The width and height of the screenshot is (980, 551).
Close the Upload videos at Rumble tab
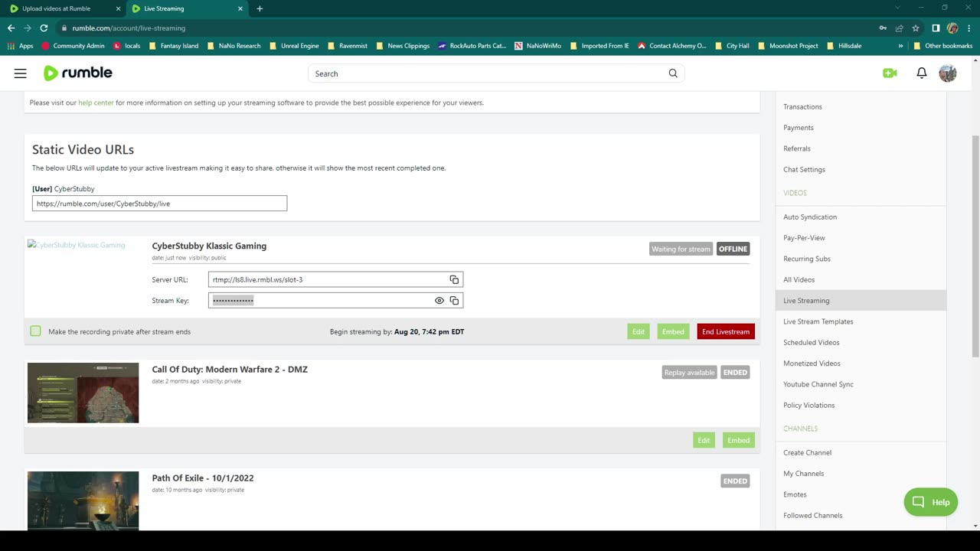[118, 8]
